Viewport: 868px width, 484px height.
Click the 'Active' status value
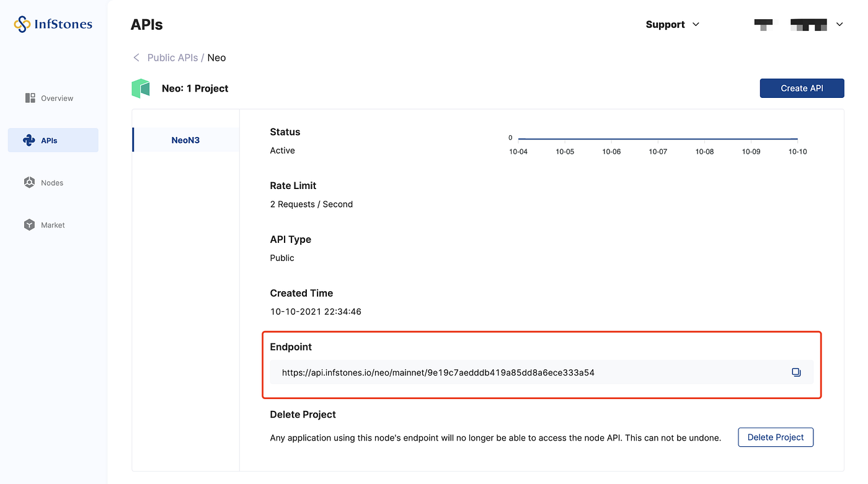point(282,151)
